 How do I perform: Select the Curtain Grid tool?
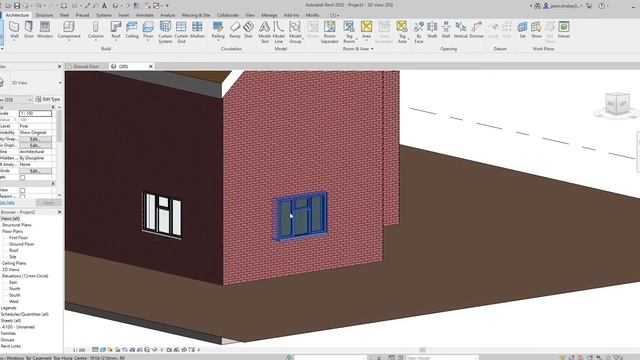(x=181, y=32)
